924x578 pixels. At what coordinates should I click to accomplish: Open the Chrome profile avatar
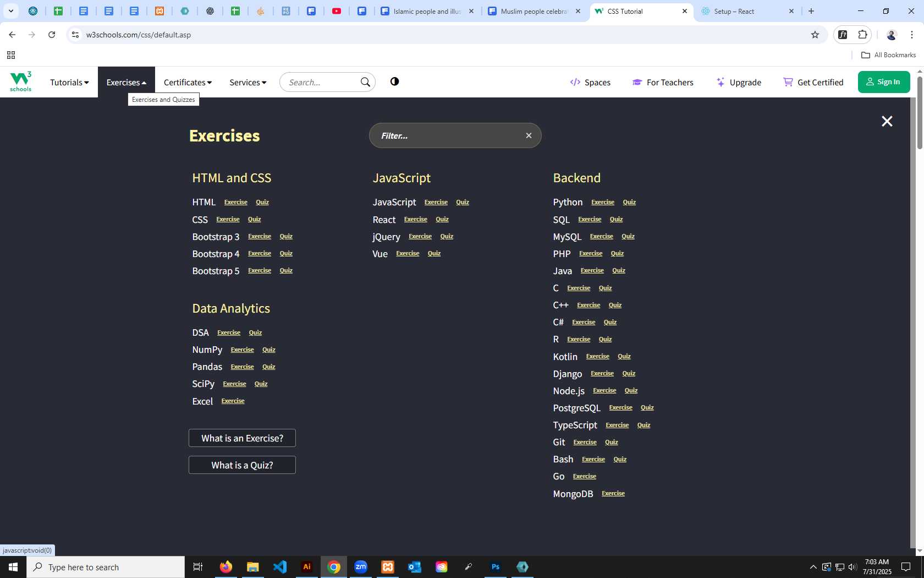(x=892, y=35)
